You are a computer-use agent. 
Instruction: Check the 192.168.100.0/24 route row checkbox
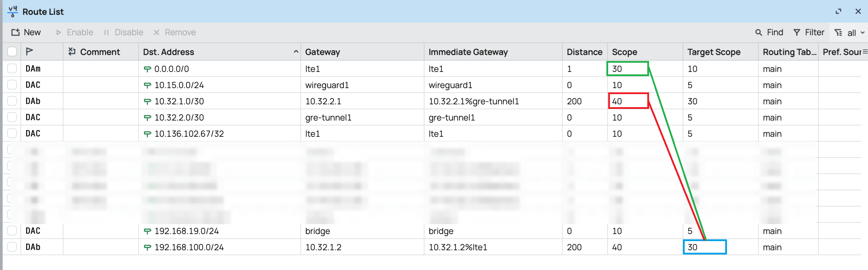(12, 247)
